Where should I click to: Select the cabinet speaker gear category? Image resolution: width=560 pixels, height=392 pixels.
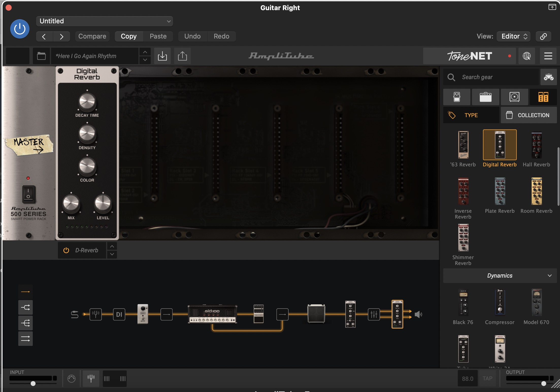[514, 97]
